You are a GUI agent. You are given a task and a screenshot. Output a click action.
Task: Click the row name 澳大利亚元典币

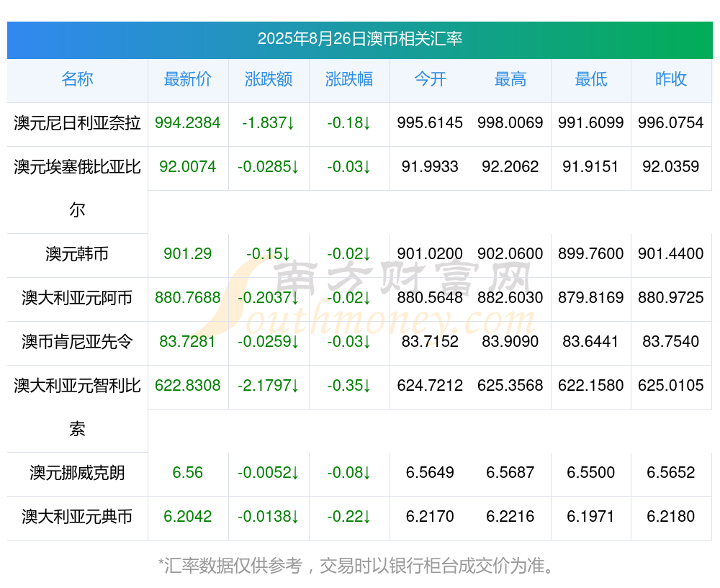click(x=77, y=517)
